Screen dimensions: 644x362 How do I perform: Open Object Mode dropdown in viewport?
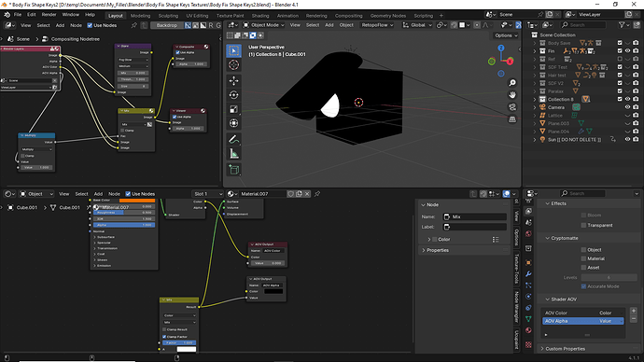click(x=263, y=25)
